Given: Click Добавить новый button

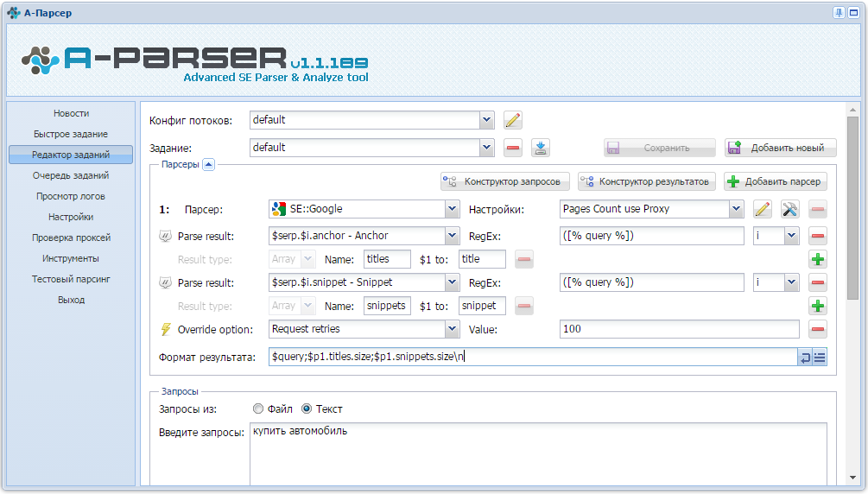Looking at the screenshot, I should click(780, 148).
